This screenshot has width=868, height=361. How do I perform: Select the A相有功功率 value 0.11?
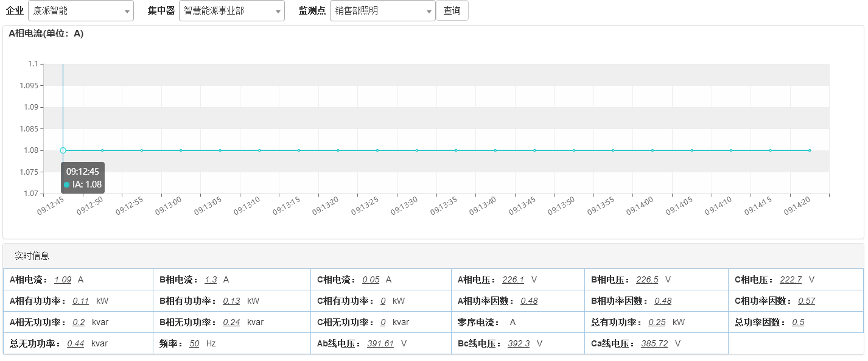[x=80, y=301]
